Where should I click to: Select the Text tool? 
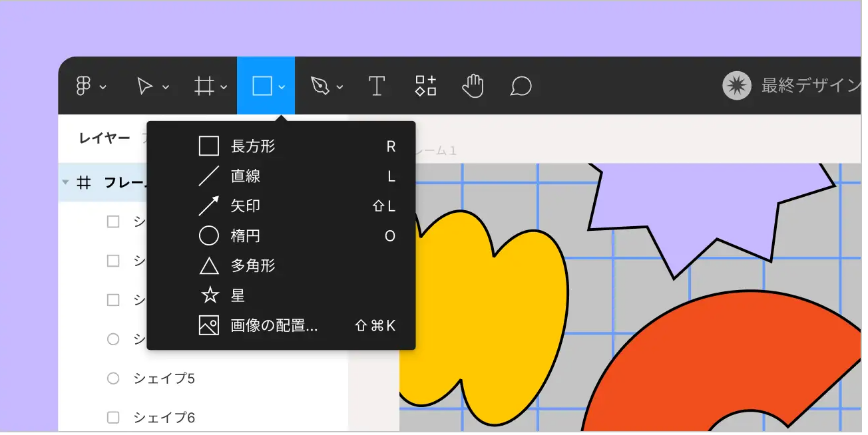coord(377,86)
